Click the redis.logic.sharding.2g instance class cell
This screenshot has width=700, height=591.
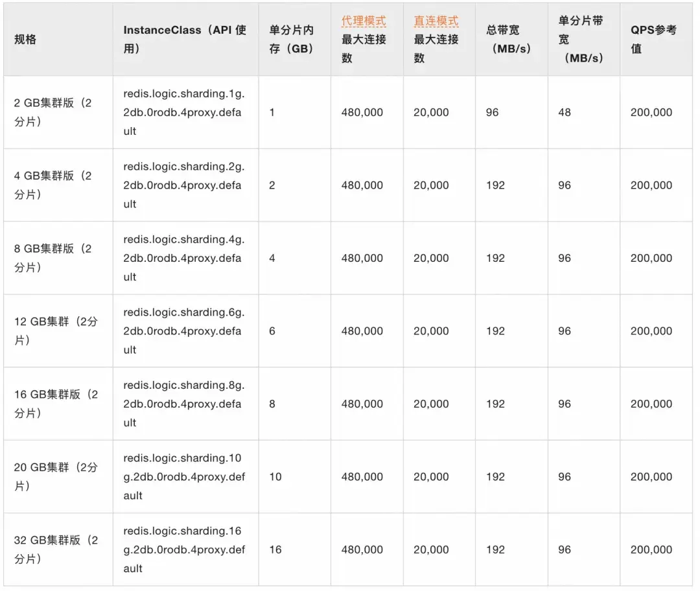click(x=184, y=185)
